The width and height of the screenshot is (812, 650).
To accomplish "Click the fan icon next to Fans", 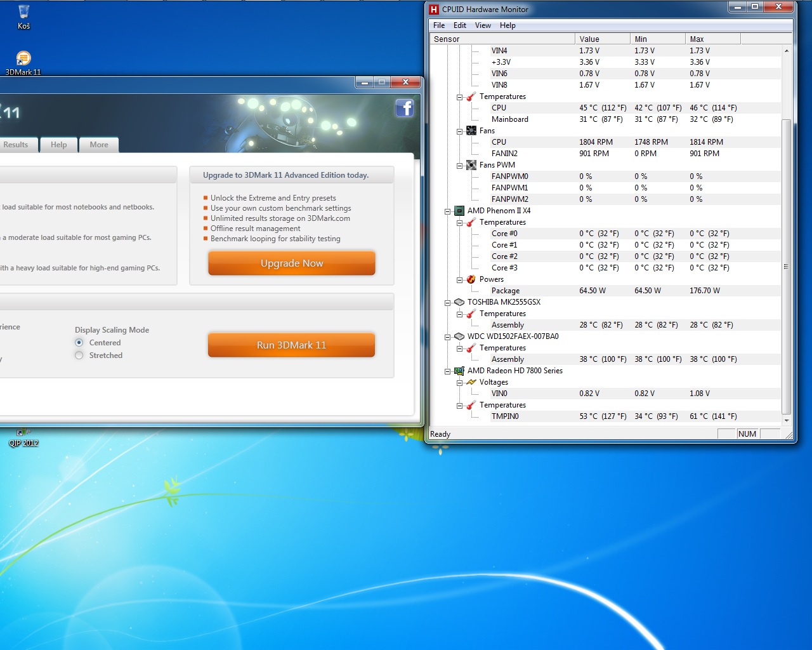I will [x=471, y=131].
